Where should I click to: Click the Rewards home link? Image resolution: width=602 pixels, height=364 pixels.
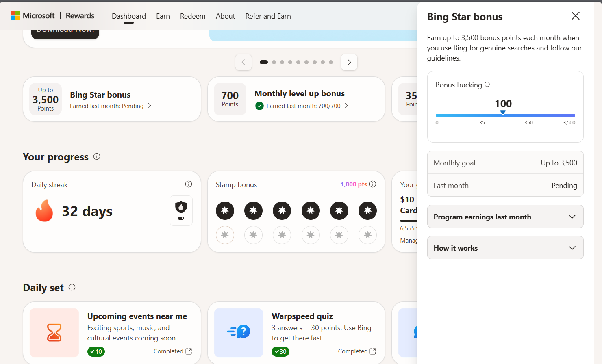80,15
